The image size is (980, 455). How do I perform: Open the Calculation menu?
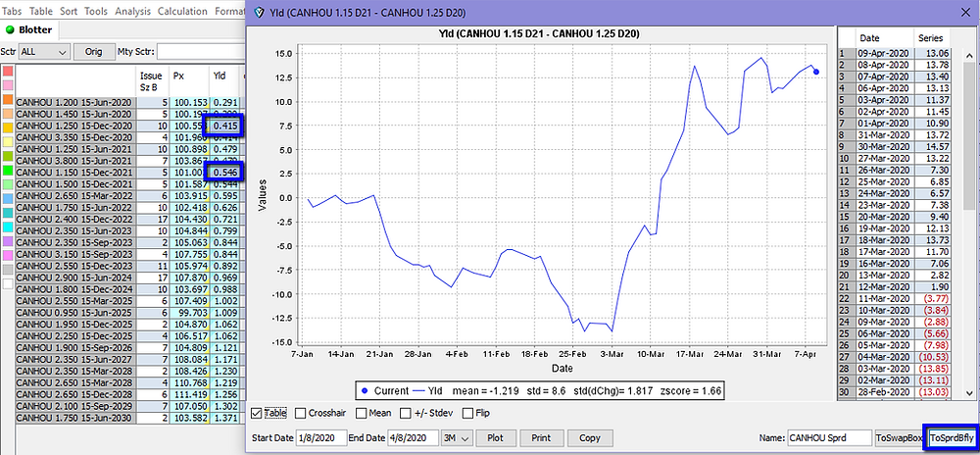click(x=182, y=11)
